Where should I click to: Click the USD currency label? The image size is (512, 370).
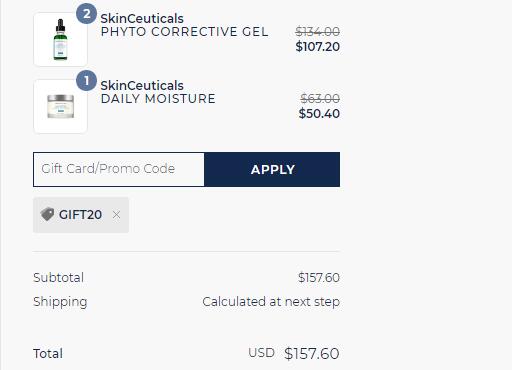tap(261, 353)
